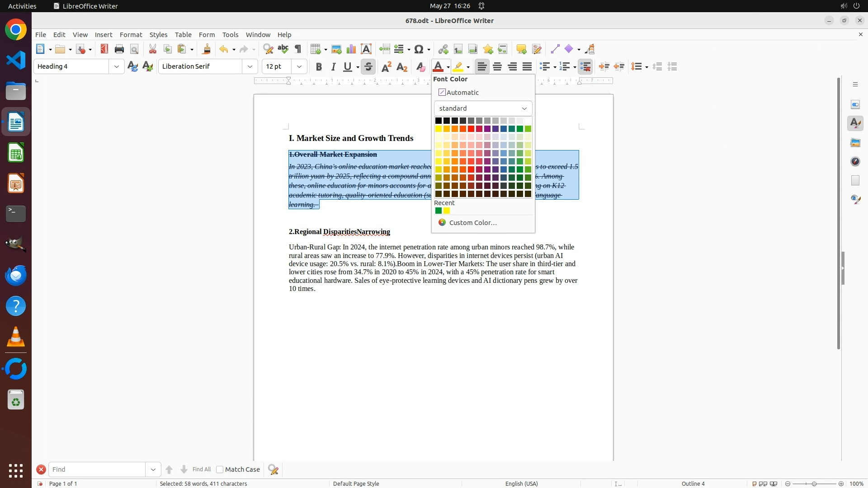Click the Justified alignment icon

point(527,67)
